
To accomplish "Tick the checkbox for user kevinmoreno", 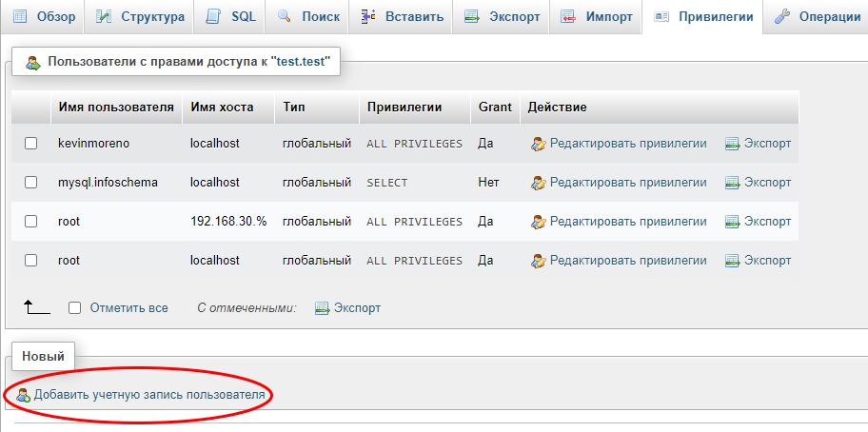I will click(x=30, y=144).
